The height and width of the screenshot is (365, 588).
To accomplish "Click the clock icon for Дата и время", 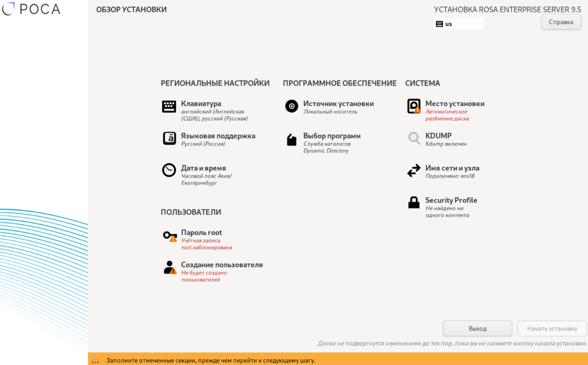I will pyautogui.click(x=169, y=170).
